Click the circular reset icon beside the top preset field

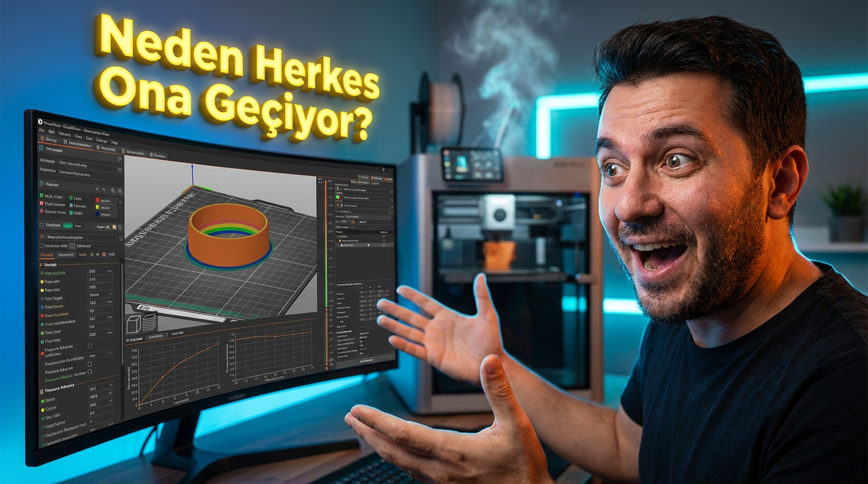[119, 160]
